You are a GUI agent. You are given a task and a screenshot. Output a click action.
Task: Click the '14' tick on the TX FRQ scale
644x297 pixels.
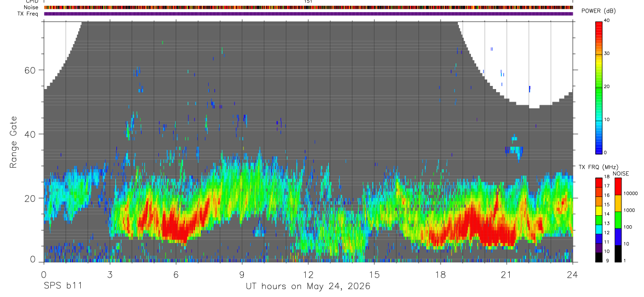(x=606, y=214)
